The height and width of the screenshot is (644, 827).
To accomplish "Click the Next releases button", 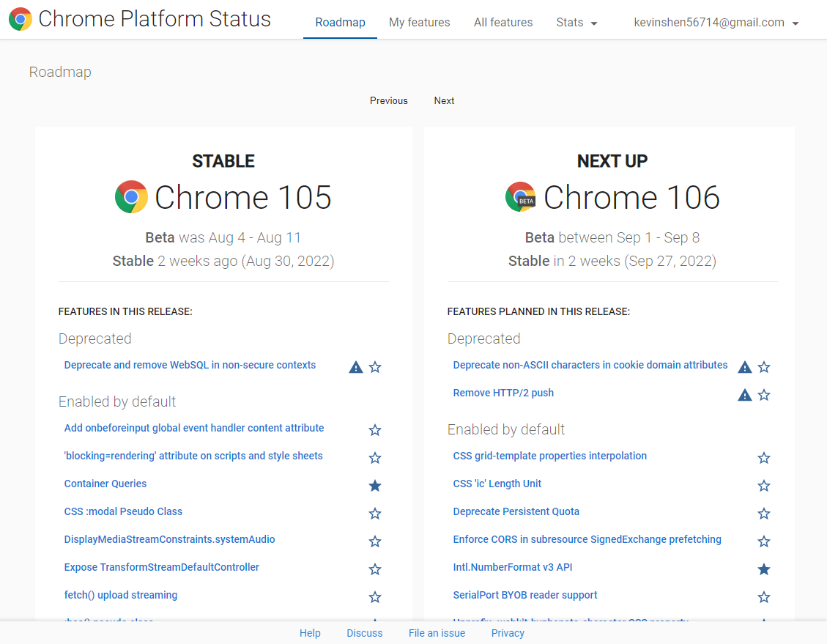I will click(444, 101).
